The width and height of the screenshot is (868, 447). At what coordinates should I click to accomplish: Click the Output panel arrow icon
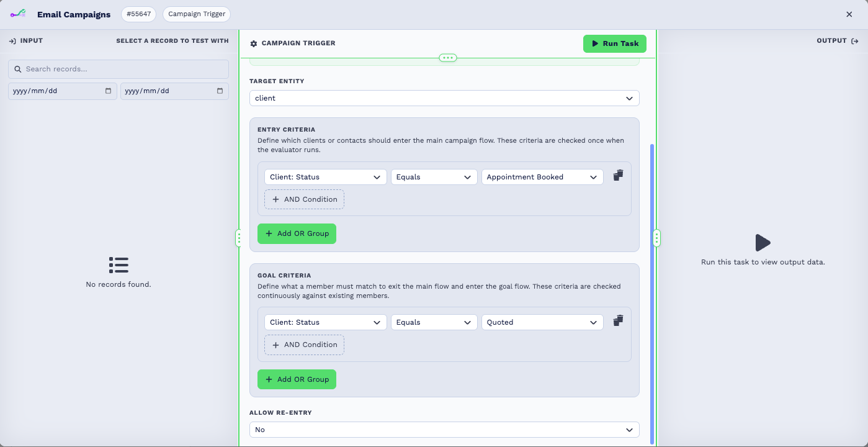click(855, 41)
